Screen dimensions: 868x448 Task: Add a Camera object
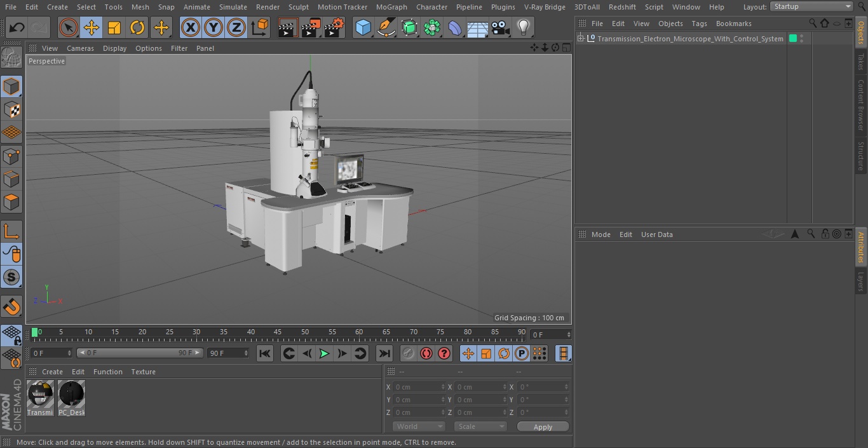pos(501,27)
